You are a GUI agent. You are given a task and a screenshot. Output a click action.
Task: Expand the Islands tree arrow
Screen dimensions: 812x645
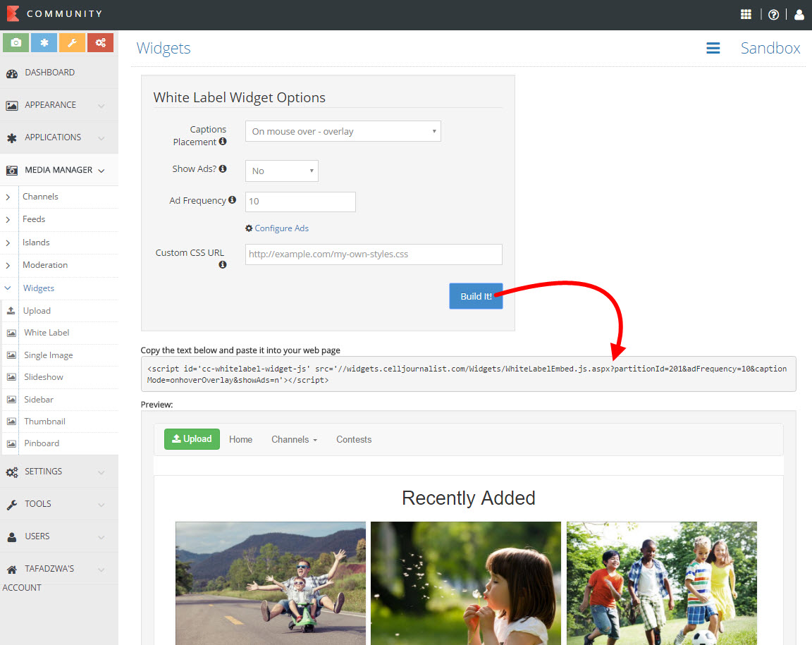8,242
